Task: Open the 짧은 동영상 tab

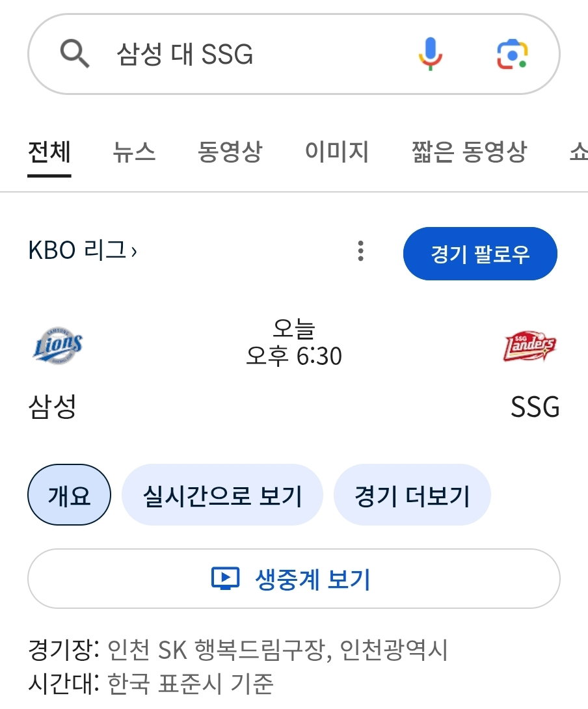Action: point(469,152)
